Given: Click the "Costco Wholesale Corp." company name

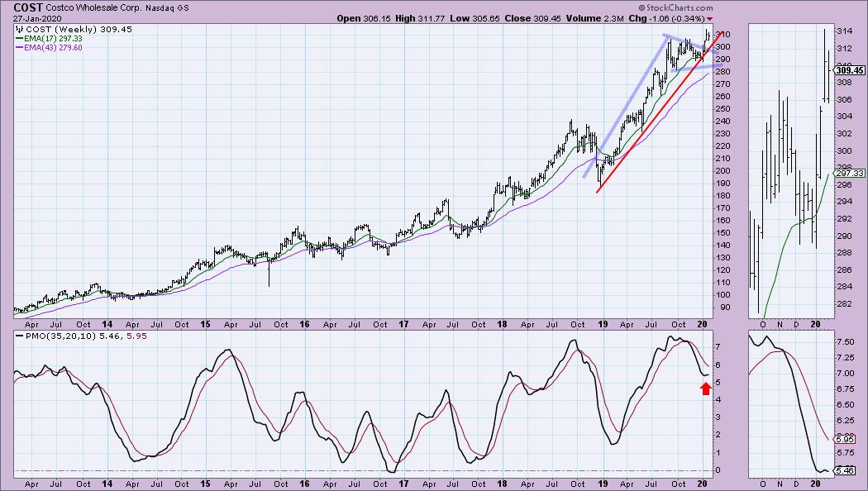Looking at the screenshot, I should click(x=93, y=8).
